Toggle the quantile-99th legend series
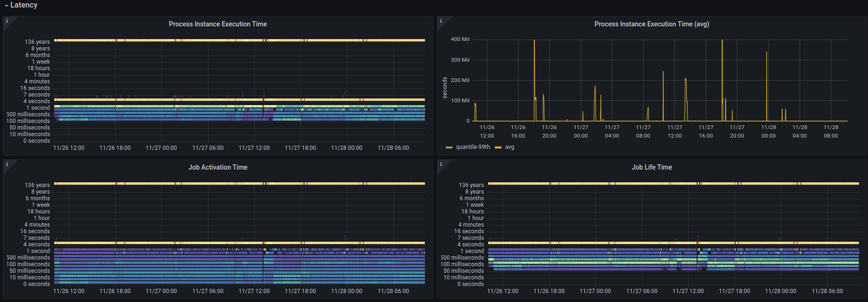 (x=473, y=147)
